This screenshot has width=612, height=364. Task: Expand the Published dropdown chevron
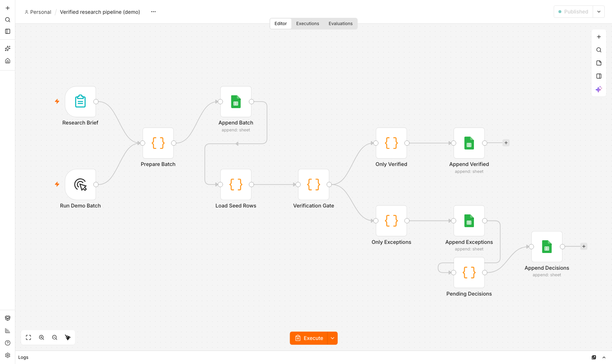point(599,12)
